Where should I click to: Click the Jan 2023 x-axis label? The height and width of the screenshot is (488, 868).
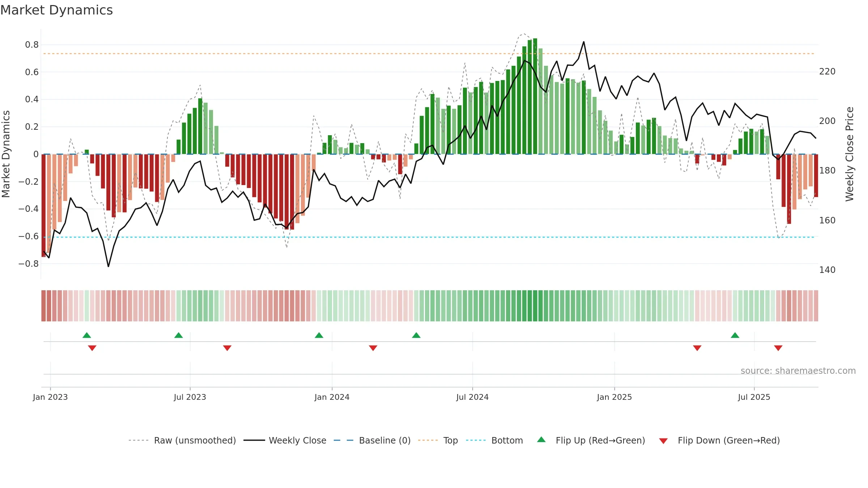pyautogui.click(x=50, y=397)
